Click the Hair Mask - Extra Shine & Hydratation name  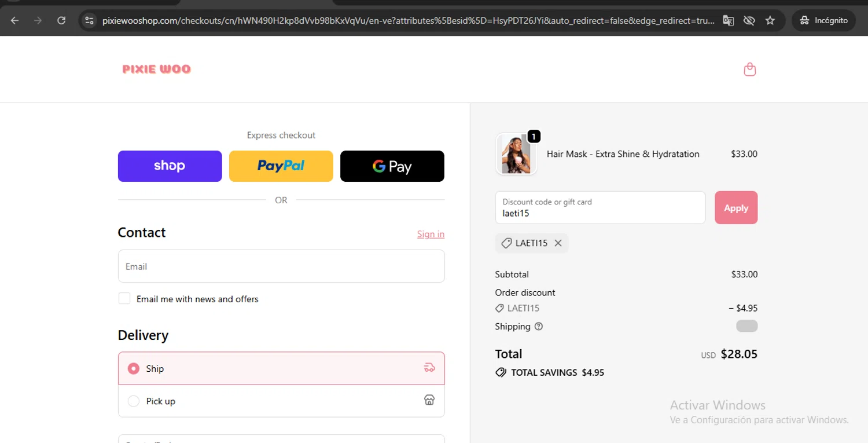623,154
